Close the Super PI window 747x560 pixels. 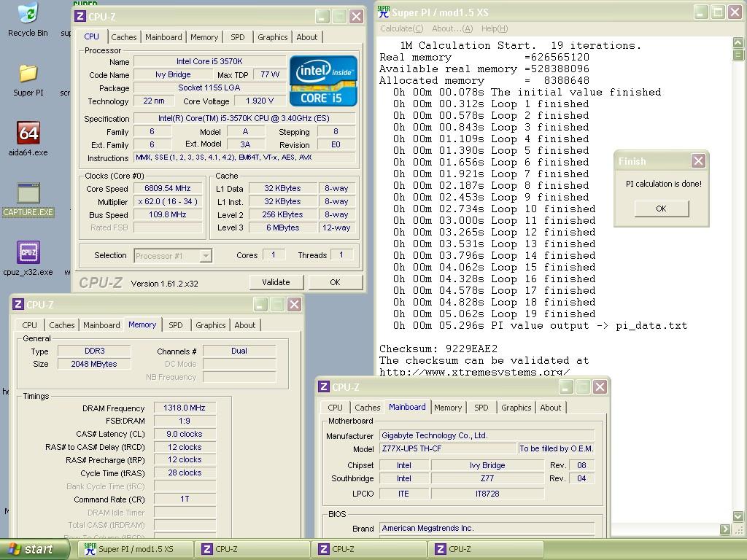[x=735, y=12]
